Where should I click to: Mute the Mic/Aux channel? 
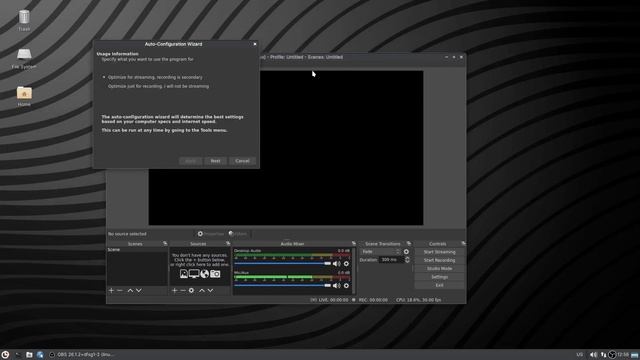[x=336, y=286]
